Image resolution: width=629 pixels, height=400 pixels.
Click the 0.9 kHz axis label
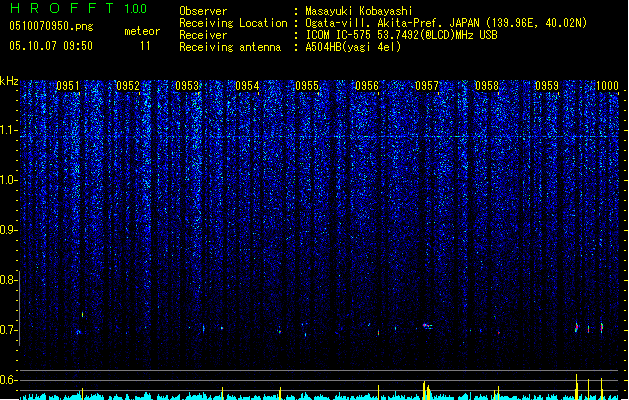9,230
